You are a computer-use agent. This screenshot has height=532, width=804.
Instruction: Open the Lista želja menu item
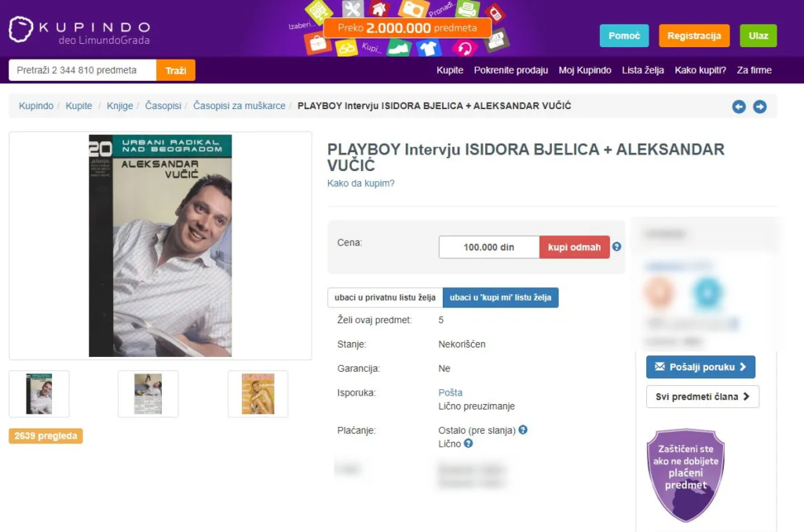point(643,70)
